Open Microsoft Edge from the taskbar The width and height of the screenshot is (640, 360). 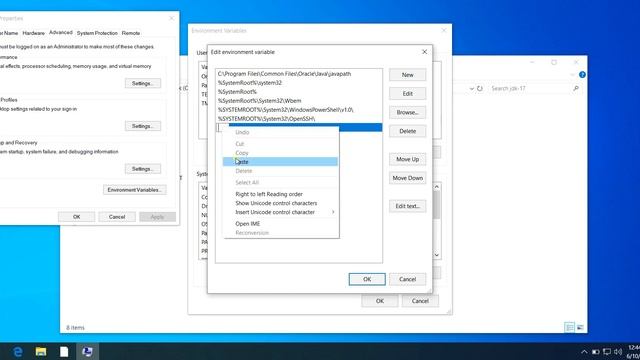coord(18,351)
